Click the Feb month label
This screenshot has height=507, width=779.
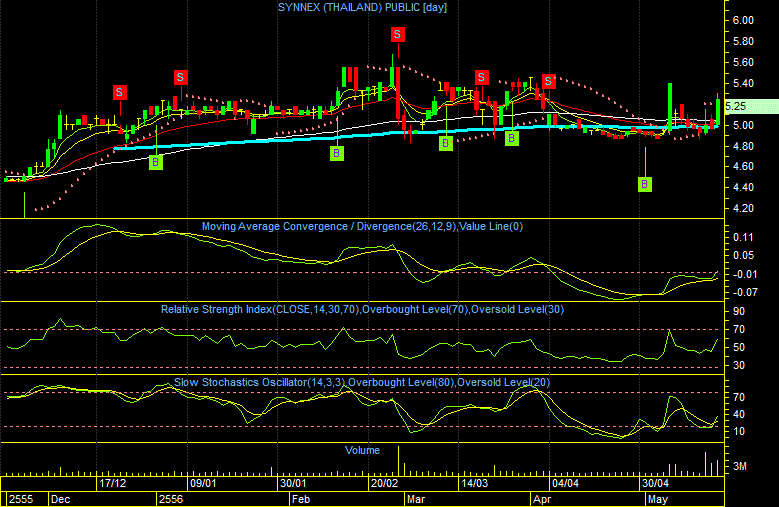(x=301, y=499)
